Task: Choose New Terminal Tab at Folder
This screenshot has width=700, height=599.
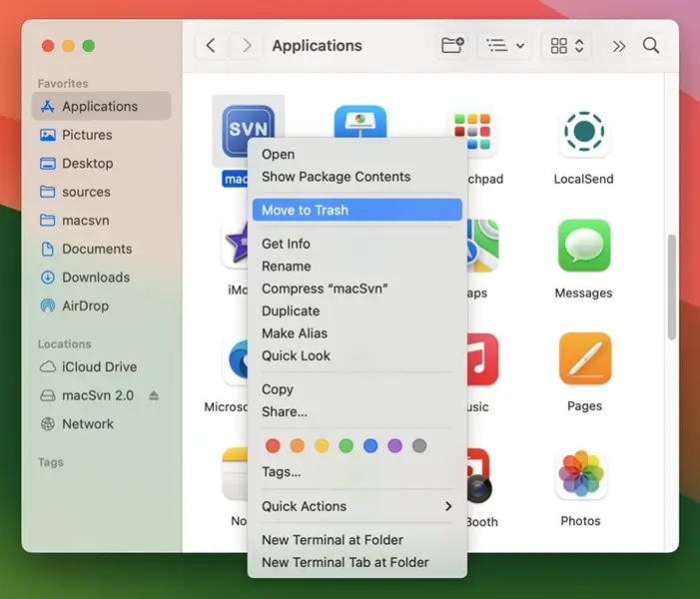Action: click(x=357, y=562)
